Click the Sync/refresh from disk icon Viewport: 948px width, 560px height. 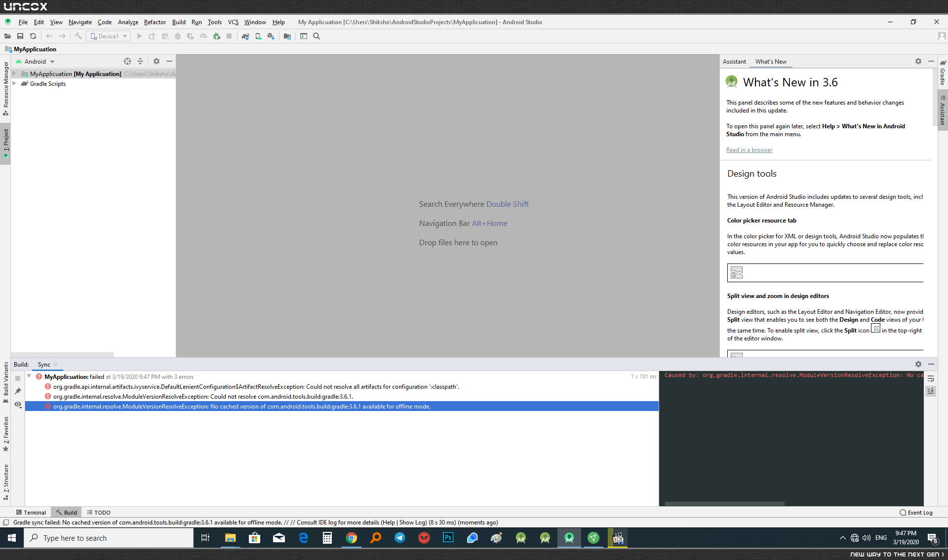(33, 36)
